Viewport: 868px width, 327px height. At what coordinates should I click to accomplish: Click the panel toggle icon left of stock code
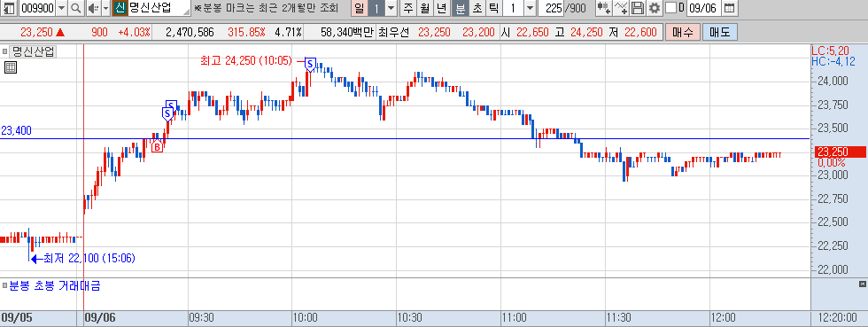pos(10,8)
